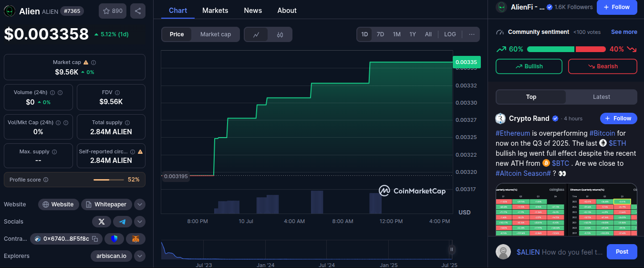Open the X (Twitter) social link

click(102, 222)
